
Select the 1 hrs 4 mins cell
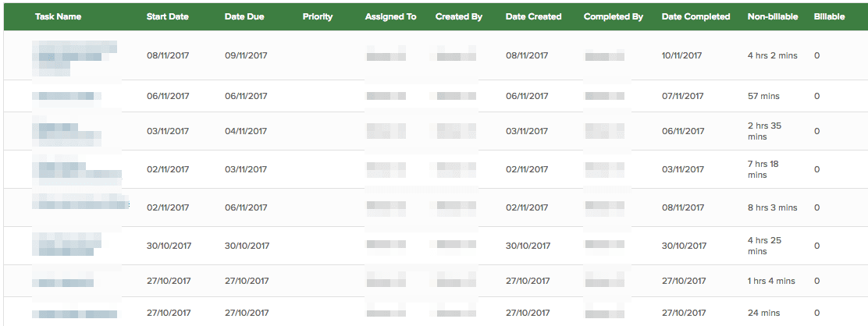point(771,281)
